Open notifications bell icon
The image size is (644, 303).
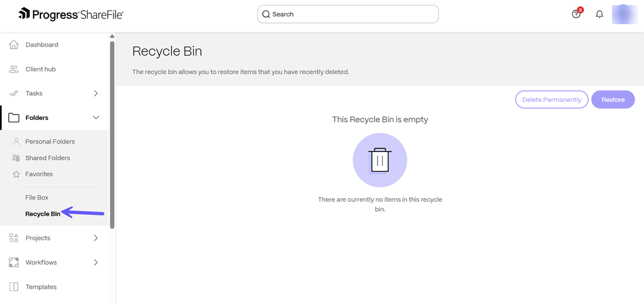click(600, 15)
